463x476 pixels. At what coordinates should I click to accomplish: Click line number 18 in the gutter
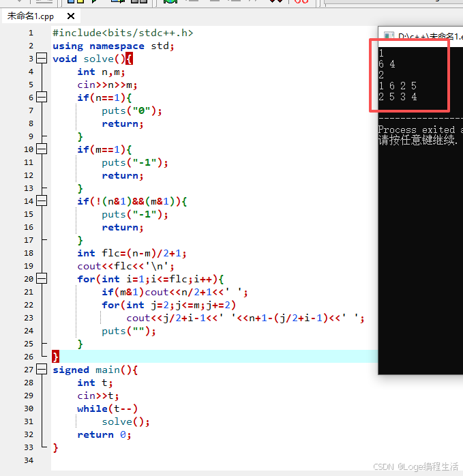coord(29,253)
